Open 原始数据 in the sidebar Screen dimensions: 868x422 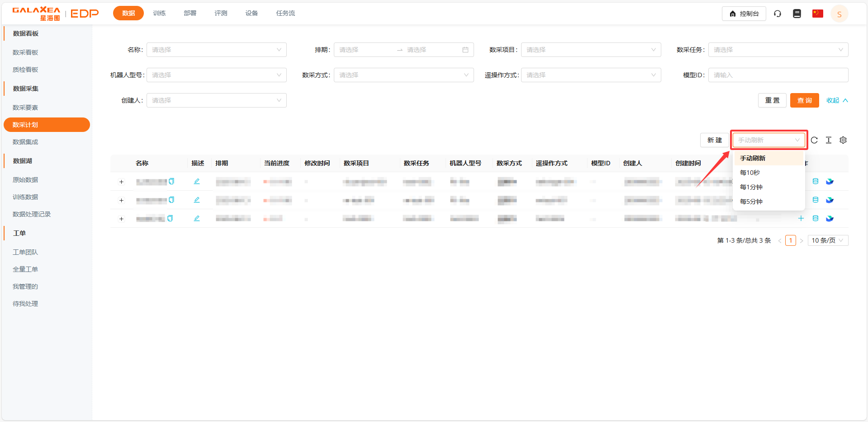point(25,180)
